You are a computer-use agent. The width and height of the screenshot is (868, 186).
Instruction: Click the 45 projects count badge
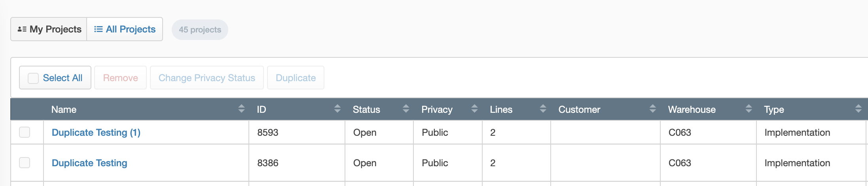coord(200,30)
